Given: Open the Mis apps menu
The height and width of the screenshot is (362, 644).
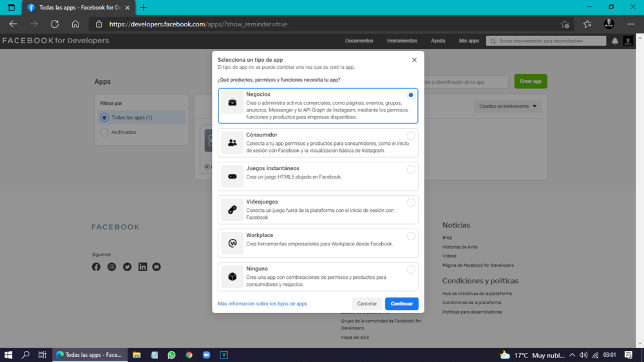Looking at the screenshot, I should [469, 41].
